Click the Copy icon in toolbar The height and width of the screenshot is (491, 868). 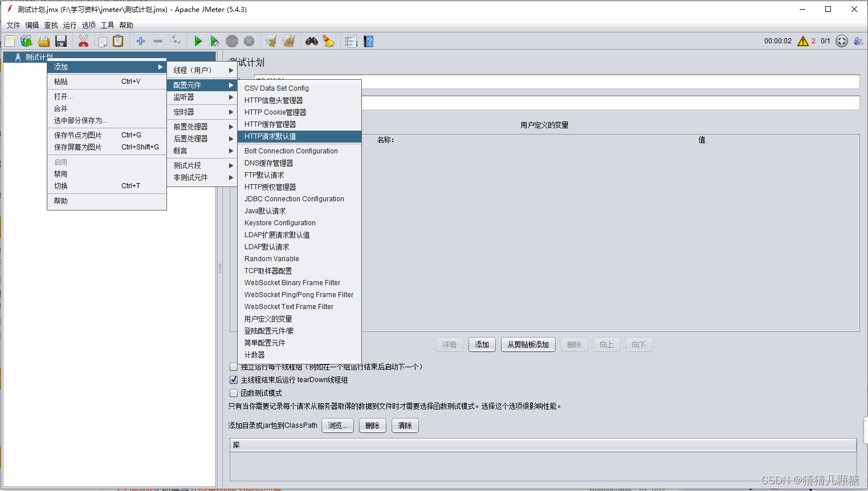[101, 41]
